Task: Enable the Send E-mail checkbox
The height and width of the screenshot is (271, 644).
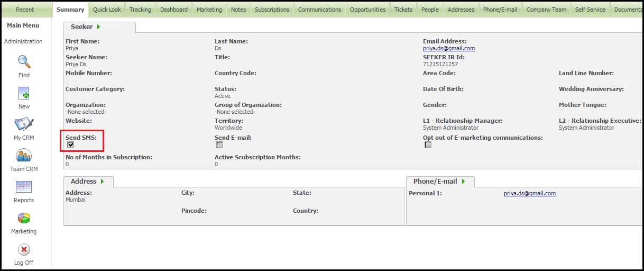Action: [x=219, y=145]
